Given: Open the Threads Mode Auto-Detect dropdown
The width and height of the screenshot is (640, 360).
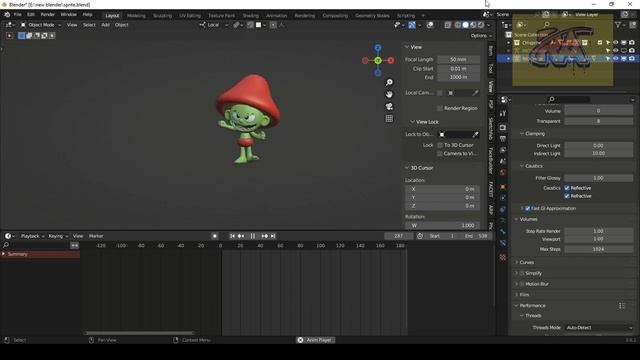Looking at the screenshot, I should 599,328.
